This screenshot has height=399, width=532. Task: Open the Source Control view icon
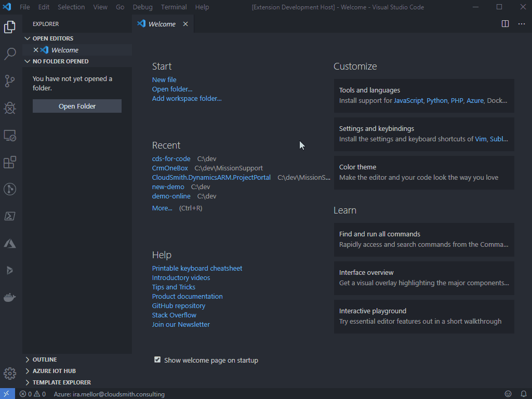click(x=10, y=81)
